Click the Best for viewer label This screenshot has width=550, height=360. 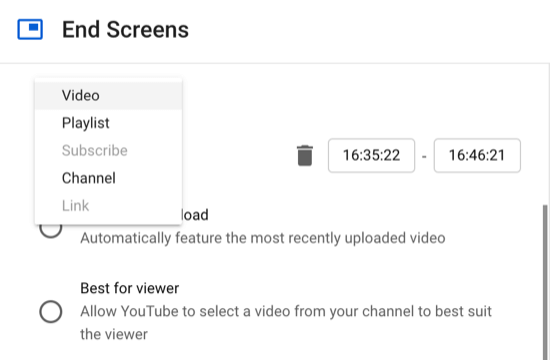click(x=129, y=288)
